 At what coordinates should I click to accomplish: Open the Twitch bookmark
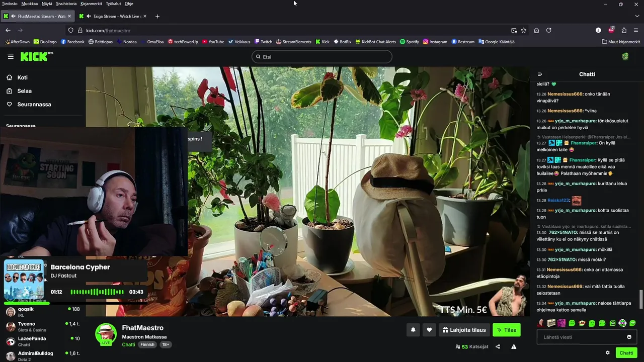pos(263,42)
